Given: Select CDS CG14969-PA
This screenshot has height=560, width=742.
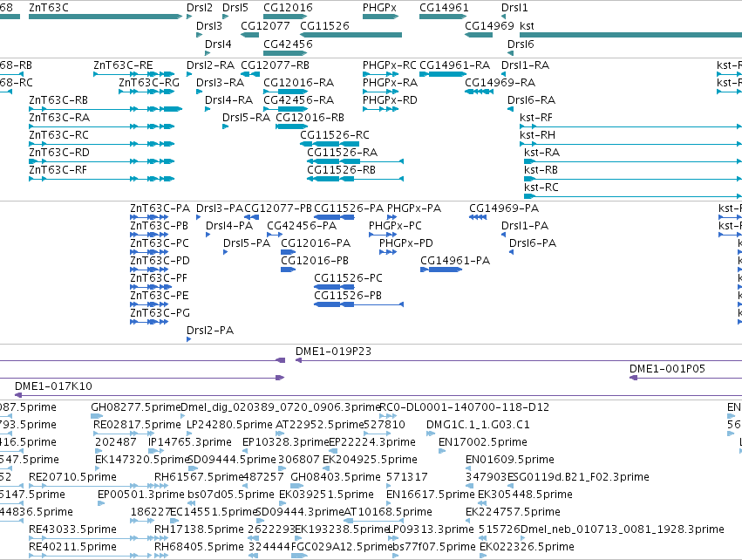Looking at the screenshot, I should coord(504,208).
